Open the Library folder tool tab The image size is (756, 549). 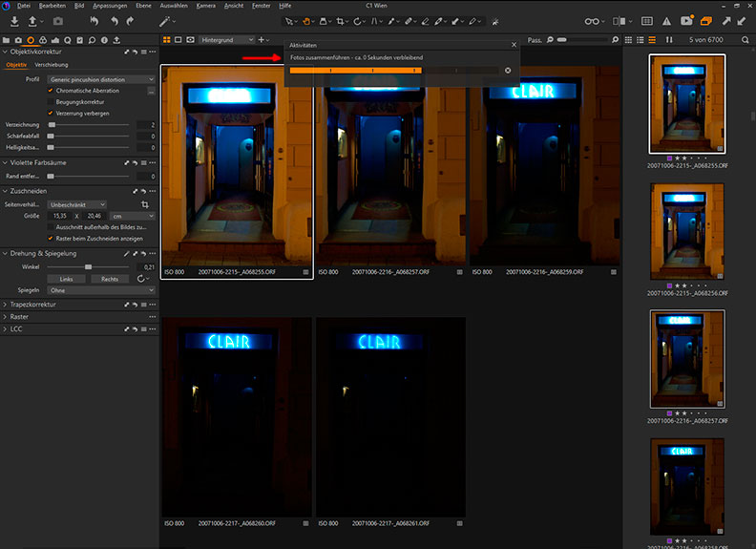pyautogui.click(x=7, y=40)
